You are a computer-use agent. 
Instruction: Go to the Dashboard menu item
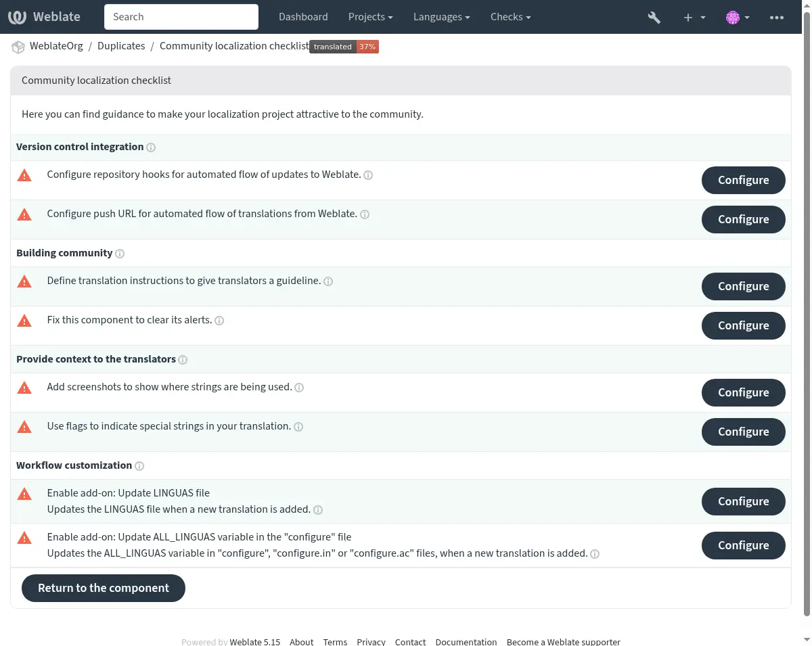[x=303, y=17]
